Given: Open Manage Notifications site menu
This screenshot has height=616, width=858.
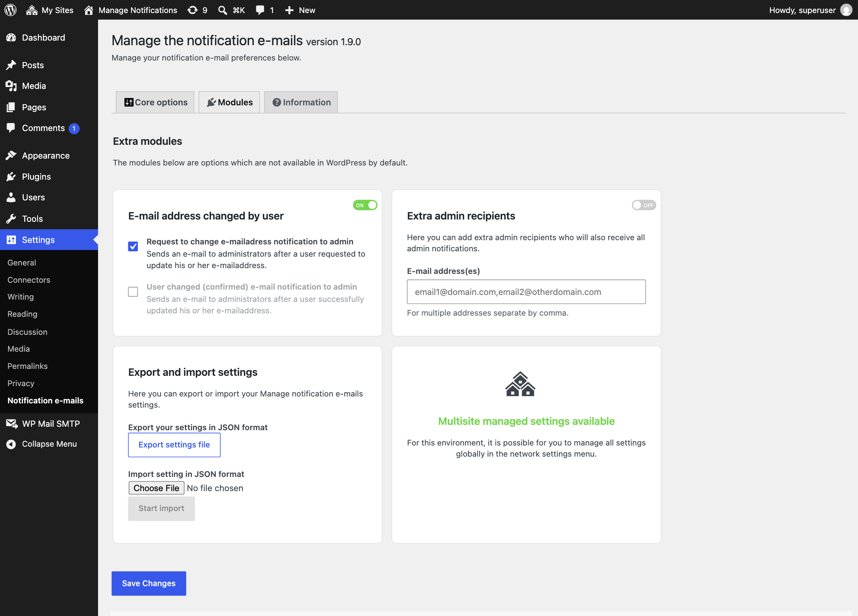Looking at the screenshot, I should (x=131, y=10).
